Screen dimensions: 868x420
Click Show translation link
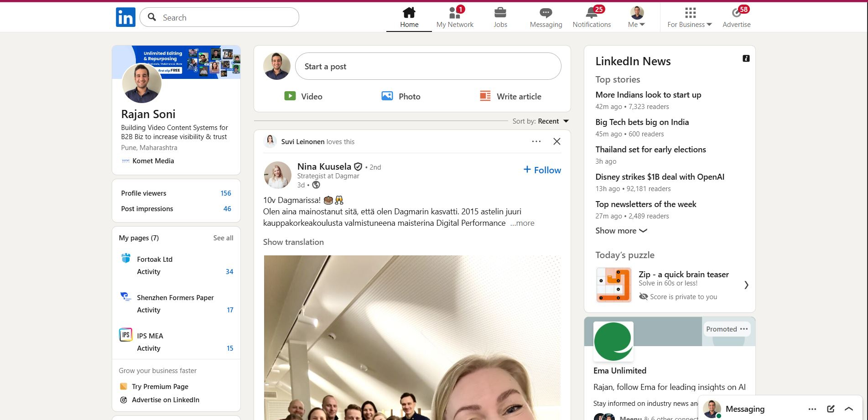pos(293,242)
